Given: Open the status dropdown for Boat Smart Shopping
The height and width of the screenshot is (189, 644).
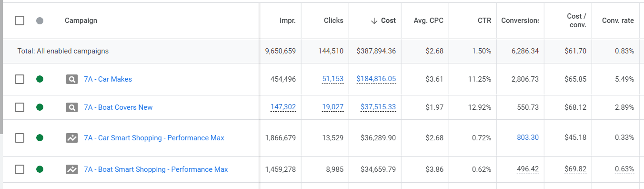Looking at the screenshot, I should (x=40, y=169).
